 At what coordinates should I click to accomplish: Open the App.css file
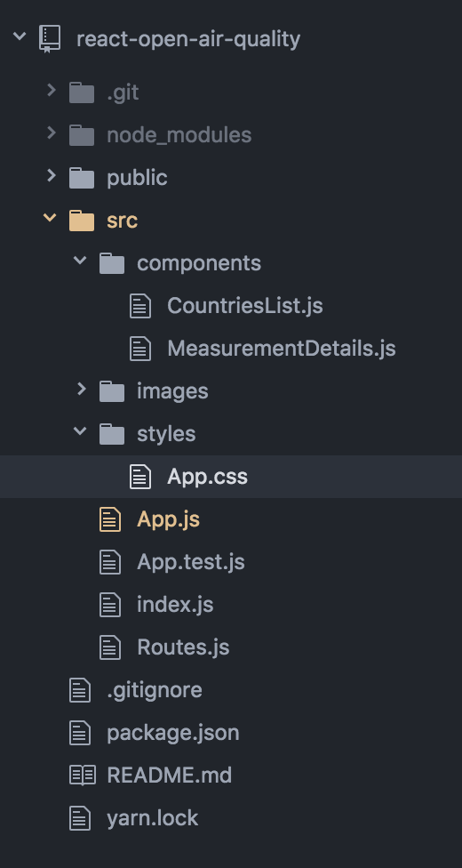coord(208,477)
